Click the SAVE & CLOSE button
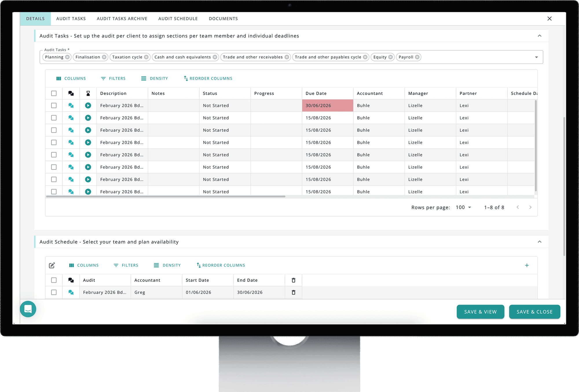The image size is (579, 392). (535, 312)
